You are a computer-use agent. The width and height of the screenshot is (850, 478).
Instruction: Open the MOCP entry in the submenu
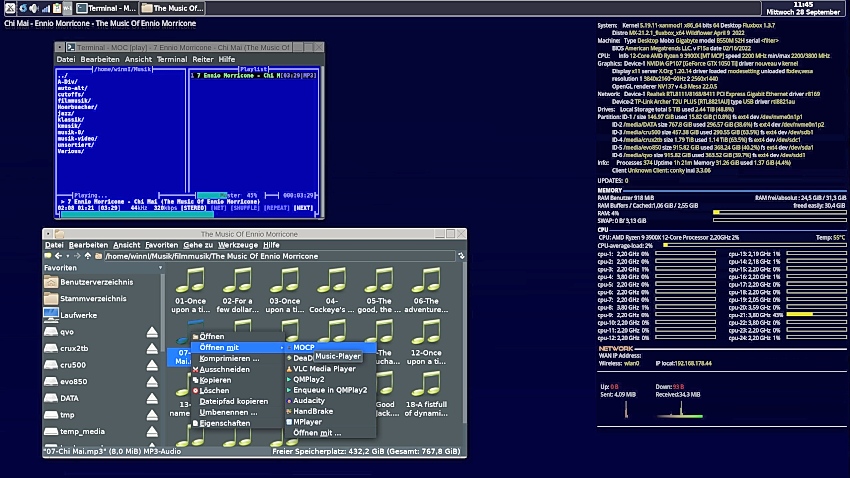point(304,347)
